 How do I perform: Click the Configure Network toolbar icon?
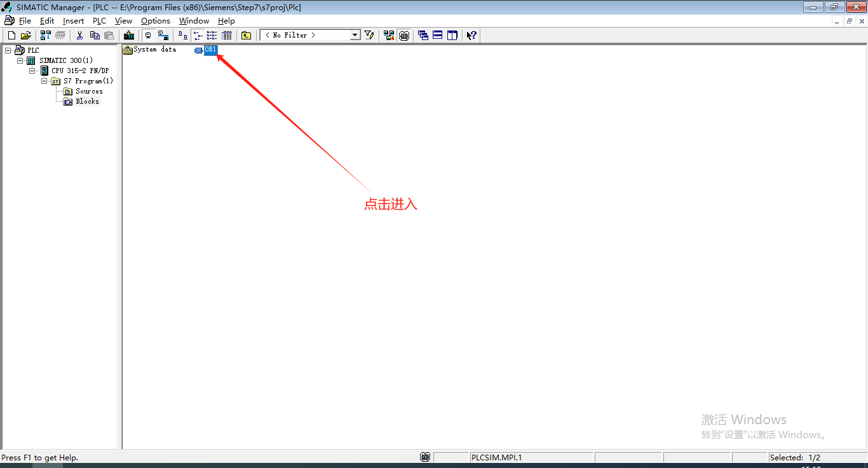click(389, 36)
